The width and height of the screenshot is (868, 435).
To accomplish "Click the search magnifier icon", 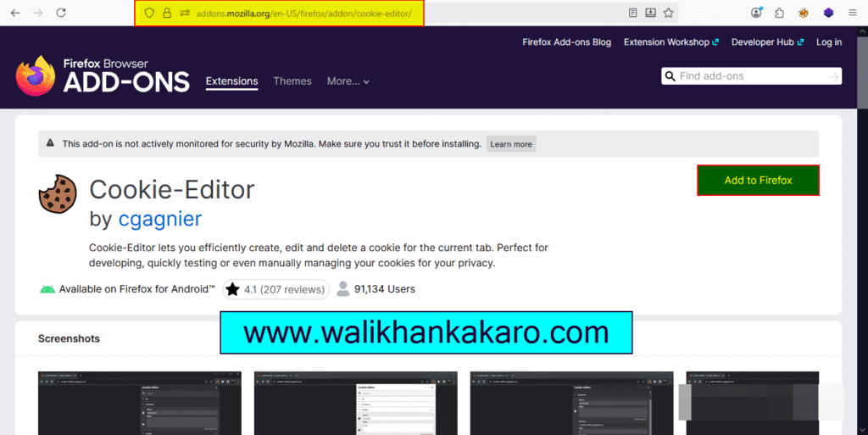I will coord(670,75).
